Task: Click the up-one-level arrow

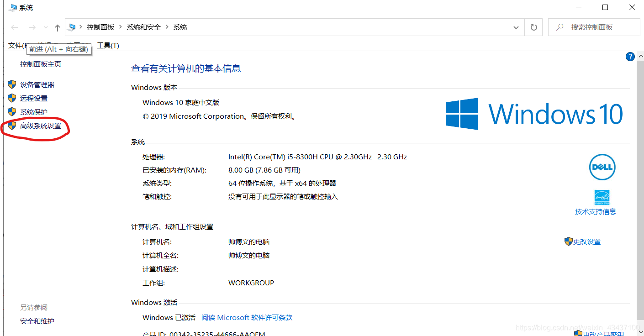Action: [x=58, y=27]
